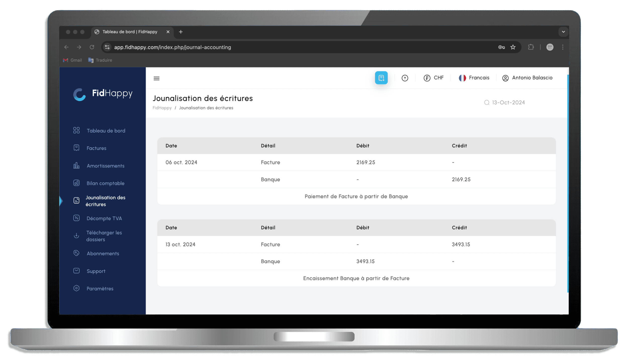
Task: Click the blue add invoice icon
Action: coord(381,78)
